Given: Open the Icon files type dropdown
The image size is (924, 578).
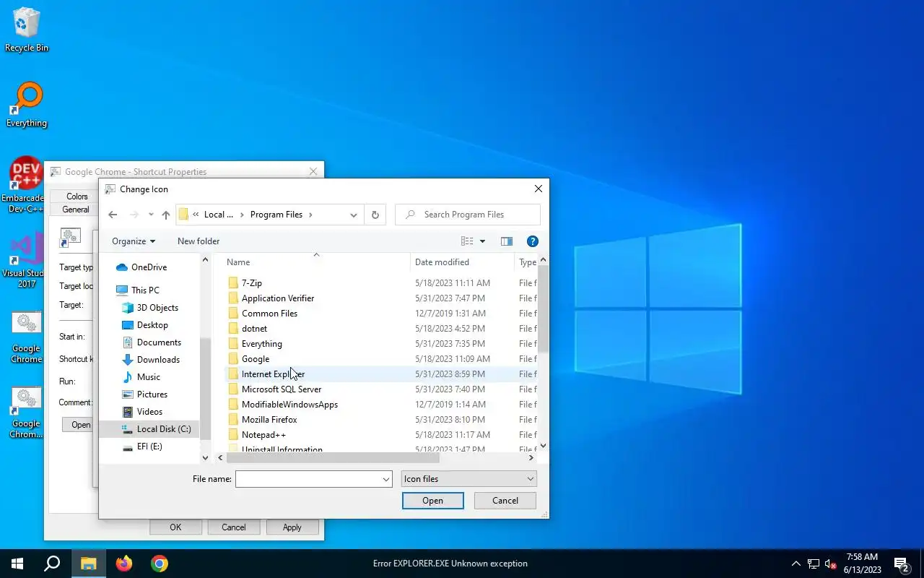Looking at the screenshot, I should click(468, 479).
